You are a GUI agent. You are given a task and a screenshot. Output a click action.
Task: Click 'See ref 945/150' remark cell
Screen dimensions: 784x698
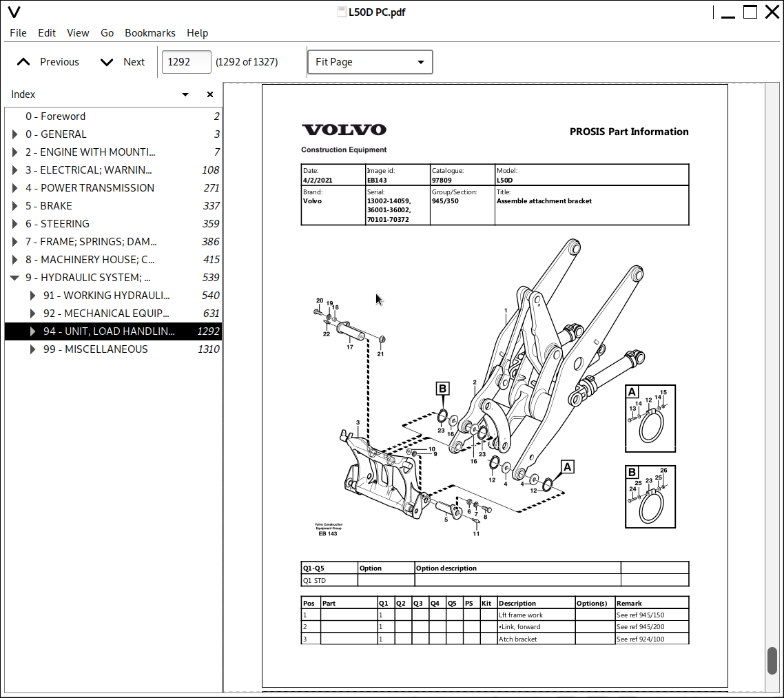[652, 615]
